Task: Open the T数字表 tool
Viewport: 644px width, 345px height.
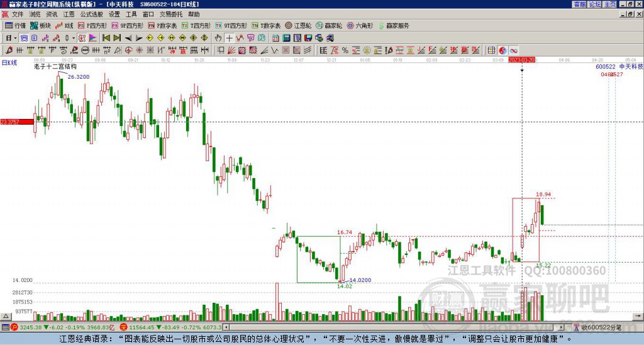Action: (266, 25)
